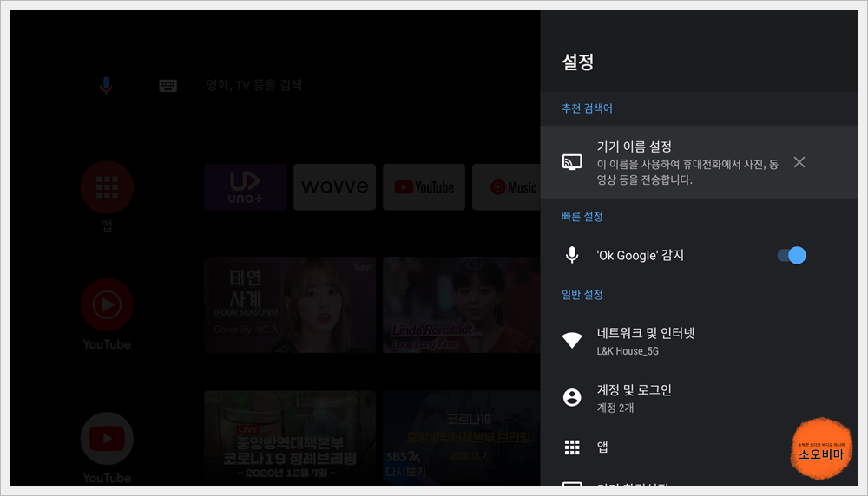
Task: Launch the wavve app tile
Action: (x=334, y=187)
